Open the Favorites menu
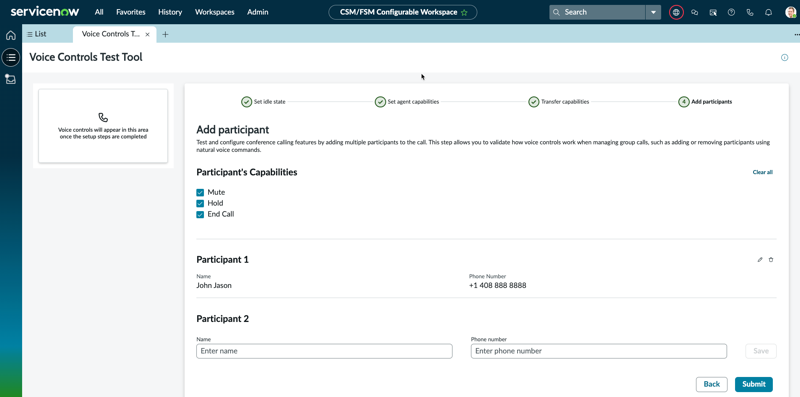Image resolution: width=800 pixels, height=397 pixels. pyautogui.click(x=131, y=12)
